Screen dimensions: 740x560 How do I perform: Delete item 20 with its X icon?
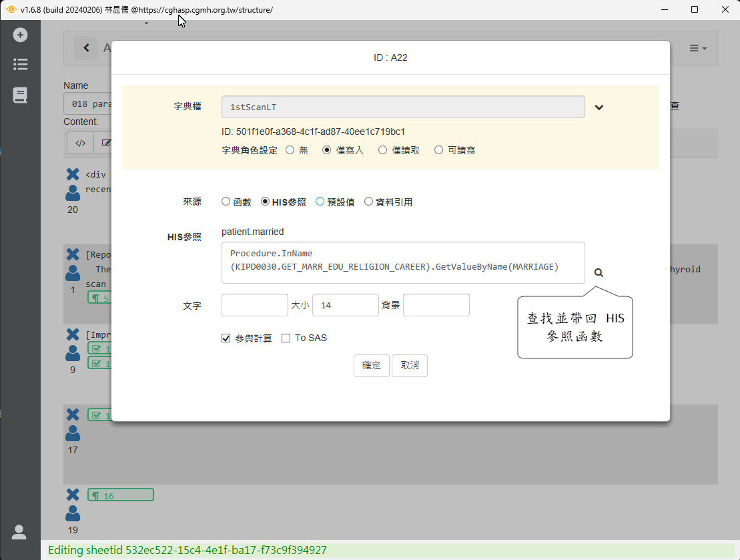click(73, 175)
